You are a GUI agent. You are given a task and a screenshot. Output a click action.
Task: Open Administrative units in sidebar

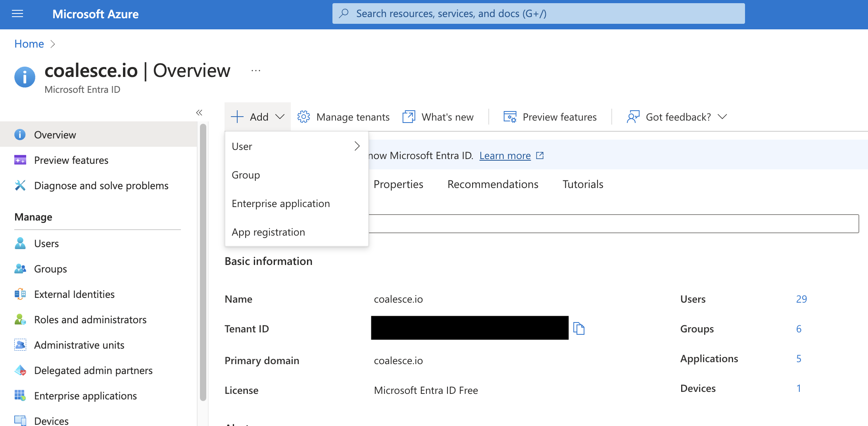click(98, 345)
